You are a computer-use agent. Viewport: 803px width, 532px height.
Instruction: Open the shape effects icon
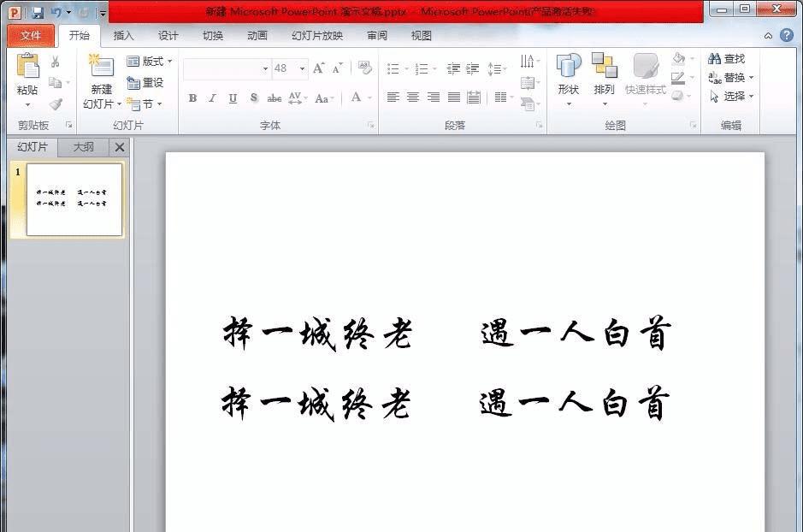[x=677, y=97]
